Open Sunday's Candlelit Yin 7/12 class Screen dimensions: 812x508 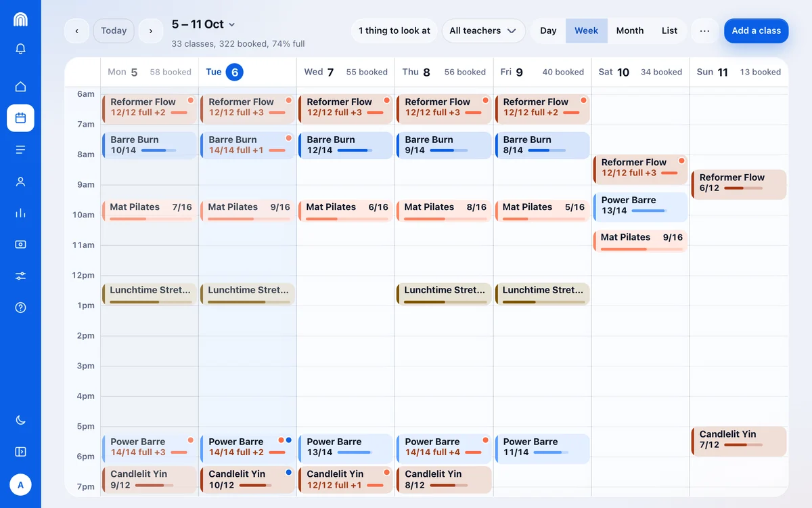739,442
